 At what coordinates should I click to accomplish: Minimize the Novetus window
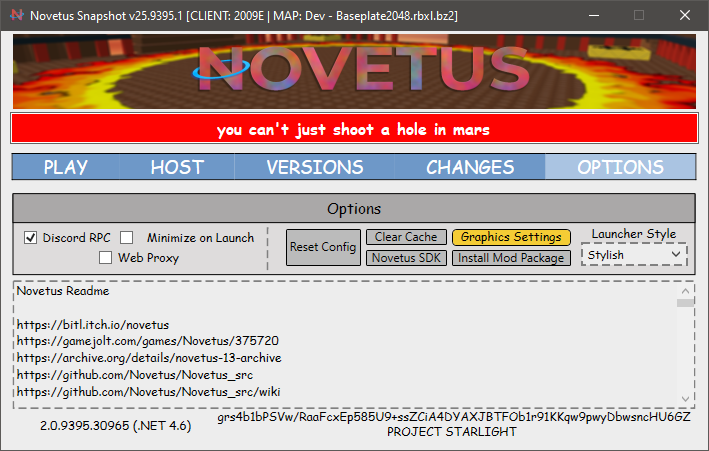pos(594,15)
